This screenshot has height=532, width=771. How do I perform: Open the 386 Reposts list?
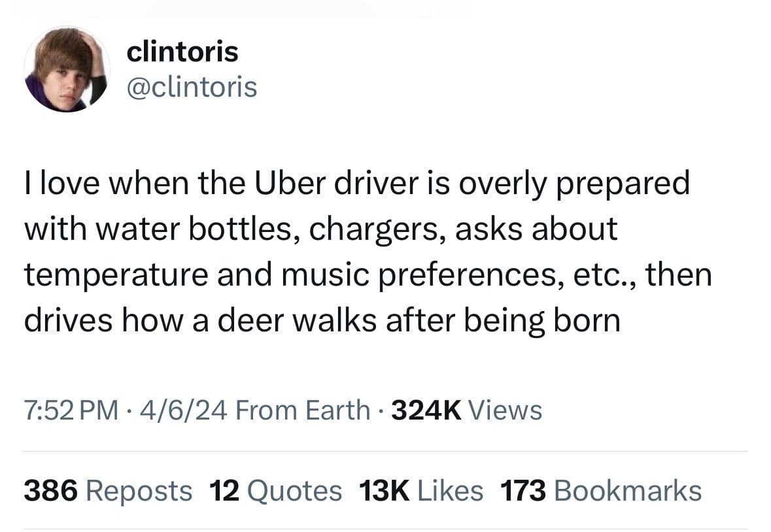point(108,491)
